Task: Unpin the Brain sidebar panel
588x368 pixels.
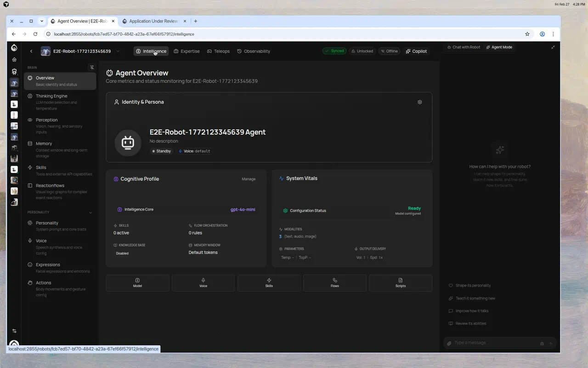Action: click(x=92, y=67)
